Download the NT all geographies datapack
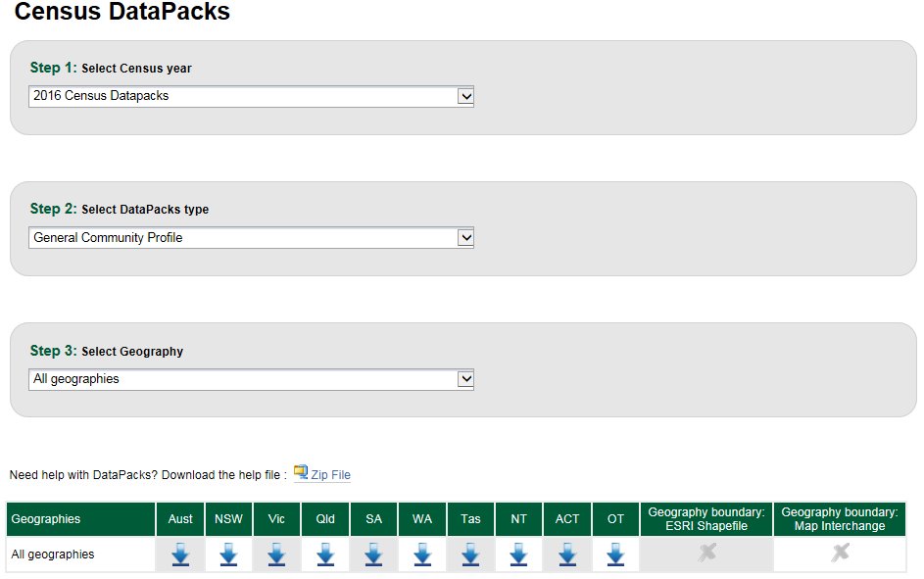The width and height of the screenshot is (924, 579). [518, 555]
